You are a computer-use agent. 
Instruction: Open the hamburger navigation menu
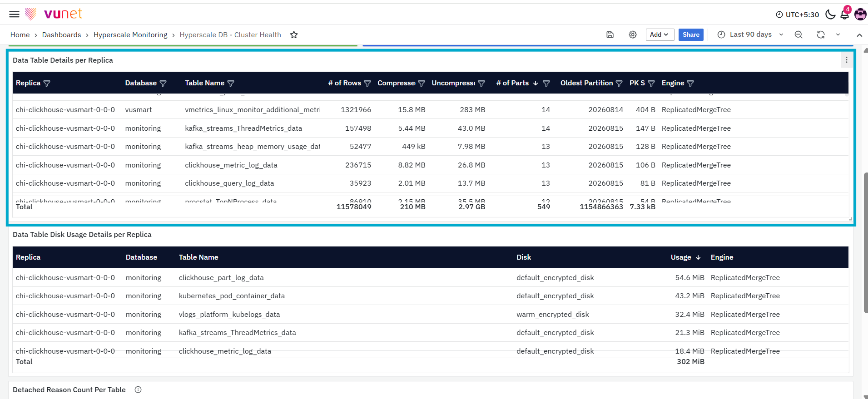(x=14, y=14)
